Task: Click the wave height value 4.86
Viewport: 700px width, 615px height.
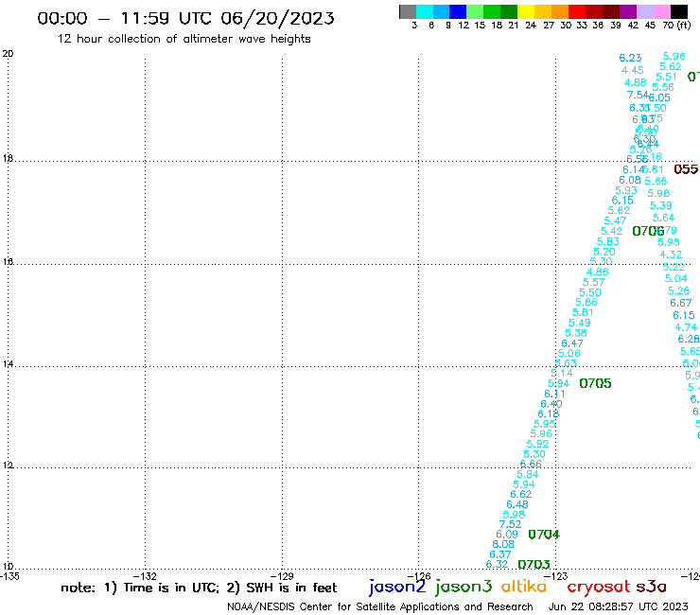Action: click(597, 272)
